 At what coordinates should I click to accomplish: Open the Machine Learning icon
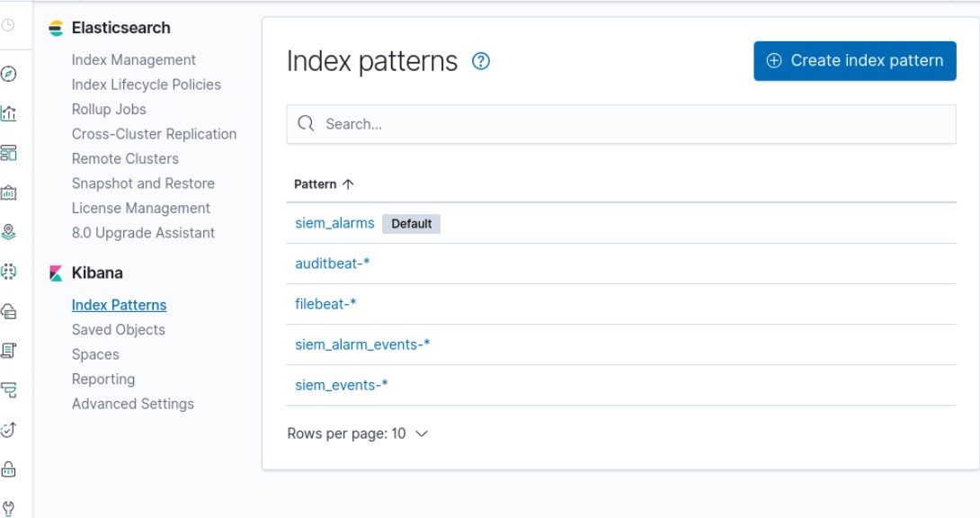click(8, 272)
